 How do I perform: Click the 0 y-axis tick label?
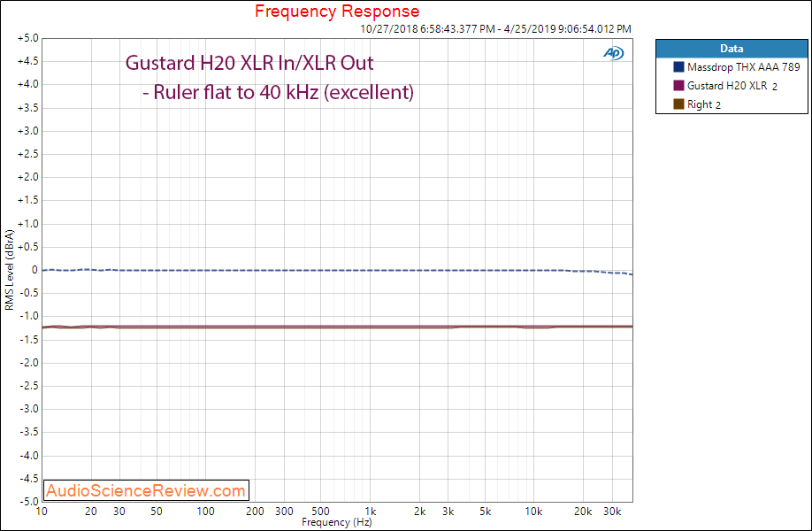click(x=34, y=270)
